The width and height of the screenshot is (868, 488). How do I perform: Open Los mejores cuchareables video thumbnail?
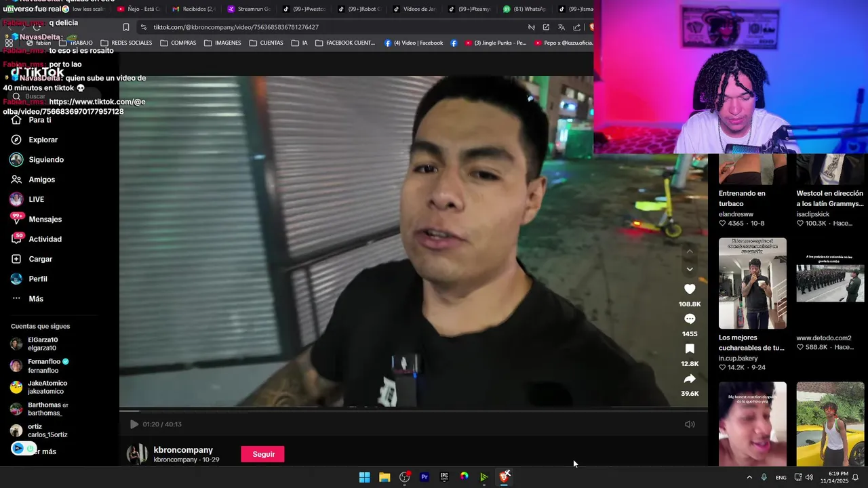point(753,283)
